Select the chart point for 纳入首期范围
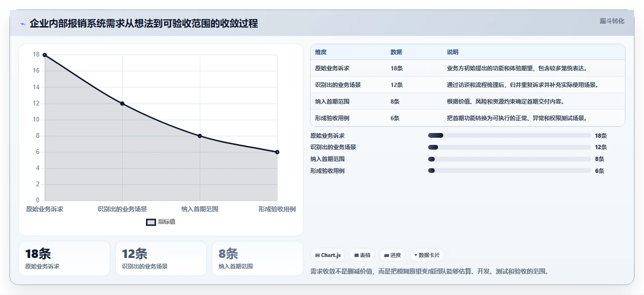 pyautogui.click(x=200, y=136)
